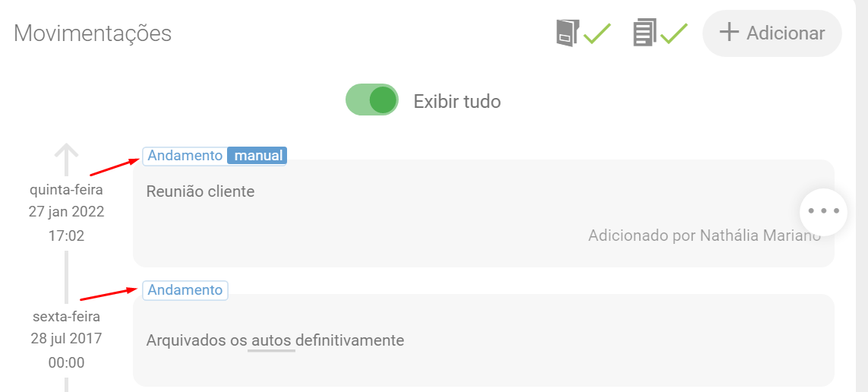The height and width of the screenshot is (392, 868).
Task: Click Andamento tag above Arquivados entry
Action: 185,290
